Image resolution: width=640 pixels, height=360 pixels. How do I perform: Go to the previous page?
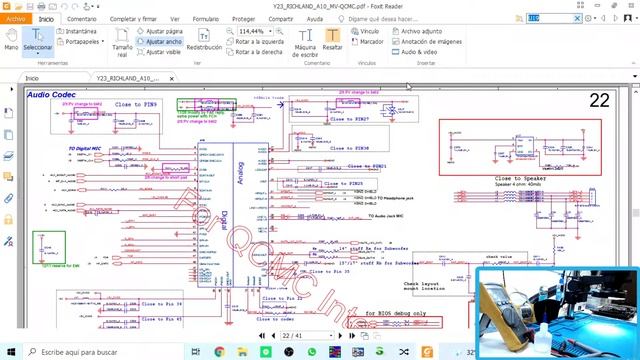point(273,336)
